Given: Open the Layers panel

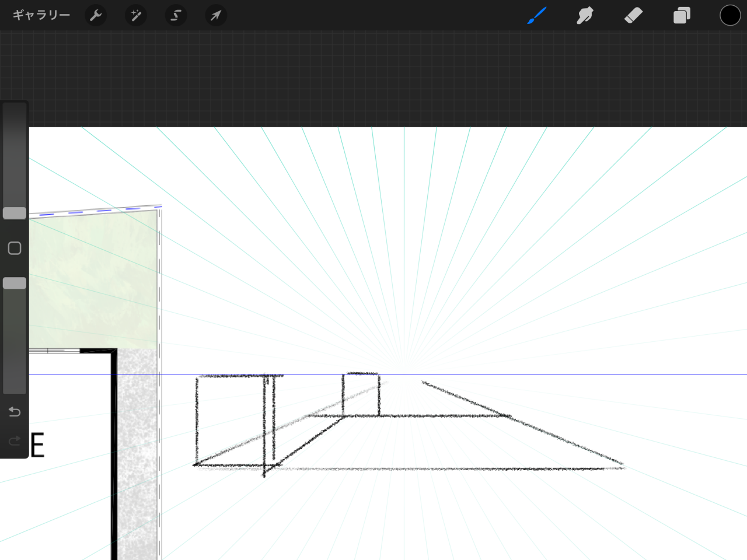Looking at the screenshot, I should (x=682, y=16).
